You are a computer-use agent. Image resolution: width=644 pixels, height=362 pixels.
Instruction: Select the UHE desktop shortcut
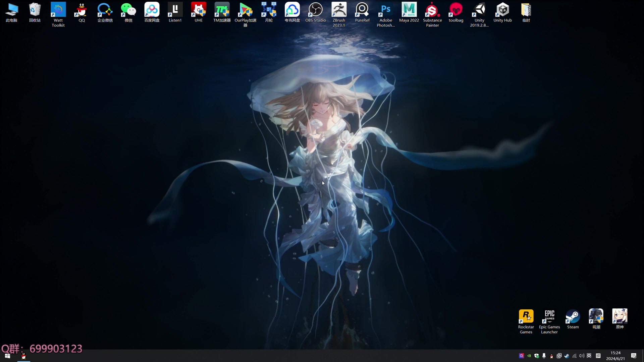199,13
